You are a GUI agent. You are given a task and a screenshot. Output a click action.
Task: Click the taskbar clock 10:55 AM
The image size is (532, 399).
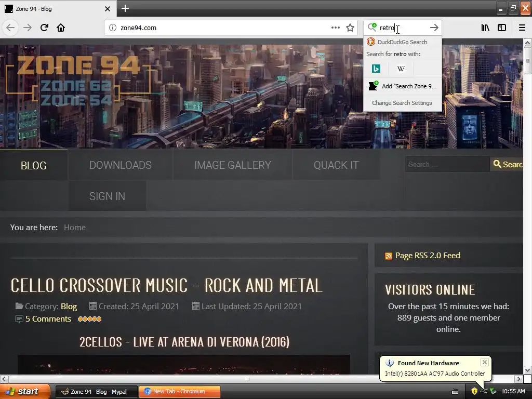click(513, 391)
